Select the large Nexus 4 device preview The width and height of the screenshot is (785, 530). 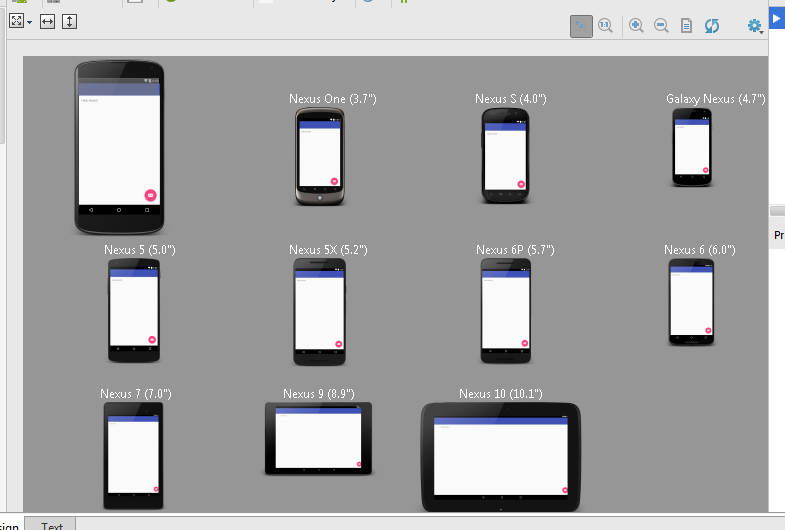119,147
